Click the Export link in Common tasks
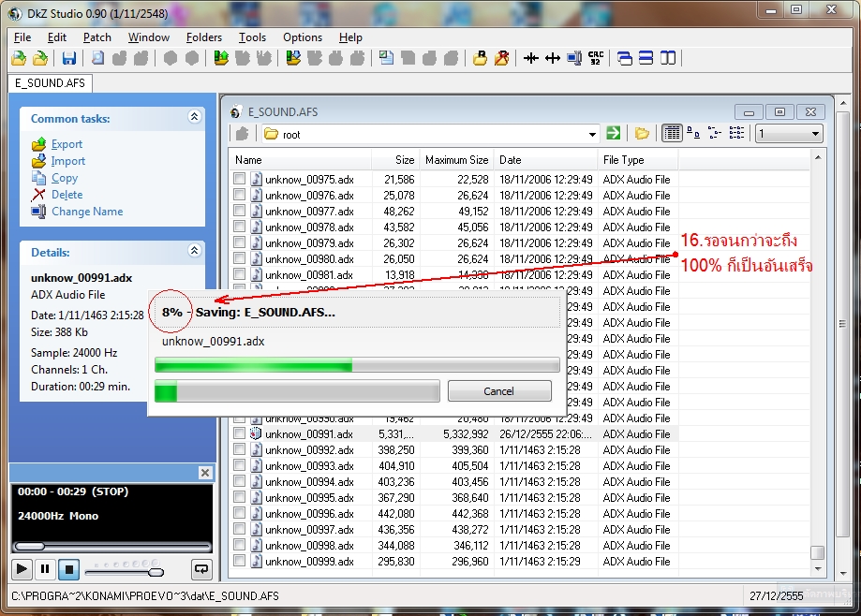 (x=67, y=144)
